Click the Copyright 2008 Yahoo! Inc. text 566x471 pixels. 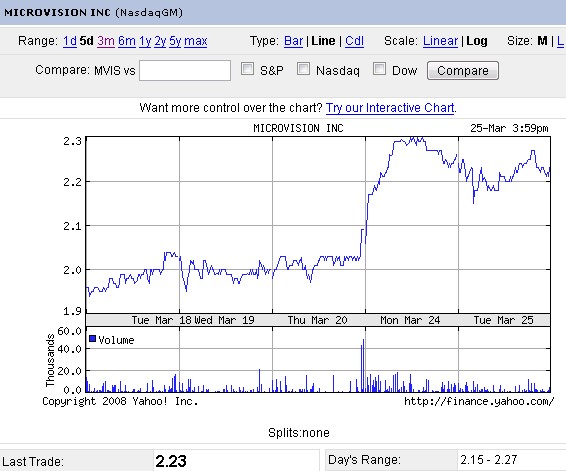point(120,401)
